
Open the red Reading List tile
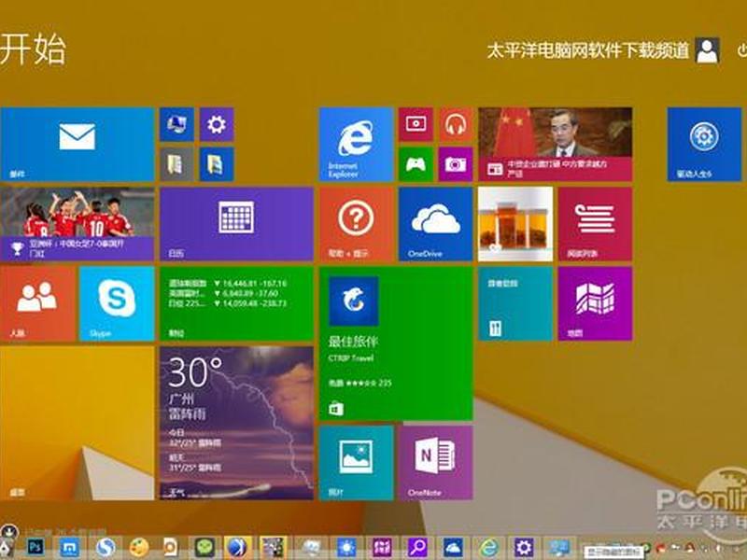(x=595, y=224)
